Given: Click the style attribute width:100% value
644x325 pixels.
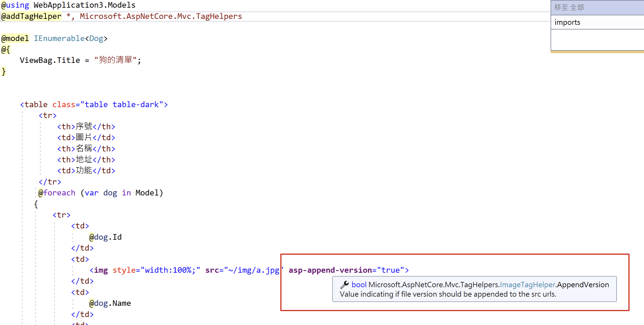Looking at the screenshot, I should [x=170, y=270].
